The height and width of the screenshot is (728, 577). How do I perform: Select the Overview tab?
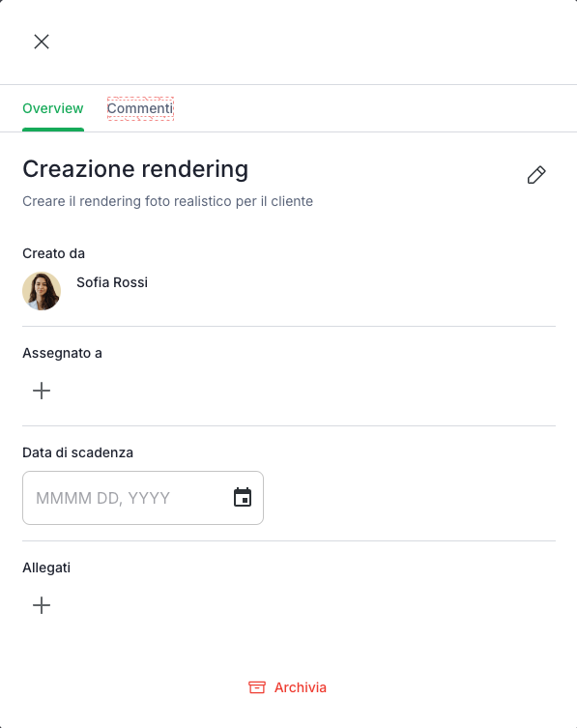point(53,108)
